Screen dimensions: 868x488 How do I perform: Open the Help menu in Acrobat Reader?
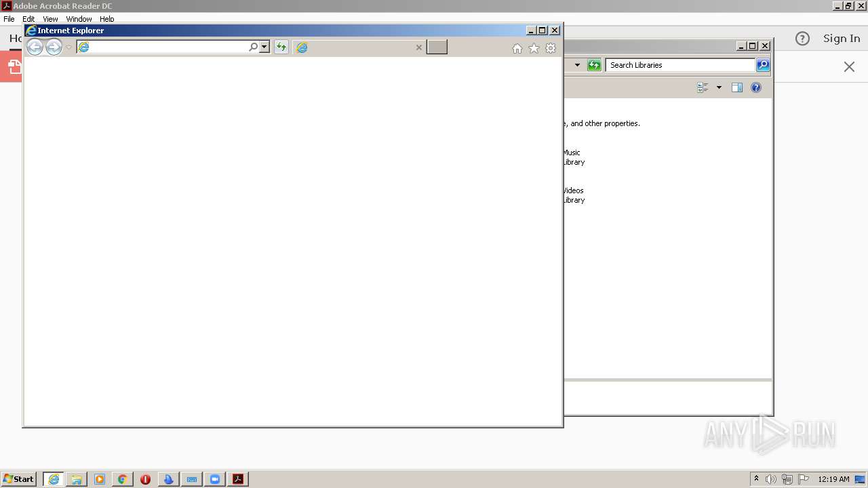coord(107,19)
